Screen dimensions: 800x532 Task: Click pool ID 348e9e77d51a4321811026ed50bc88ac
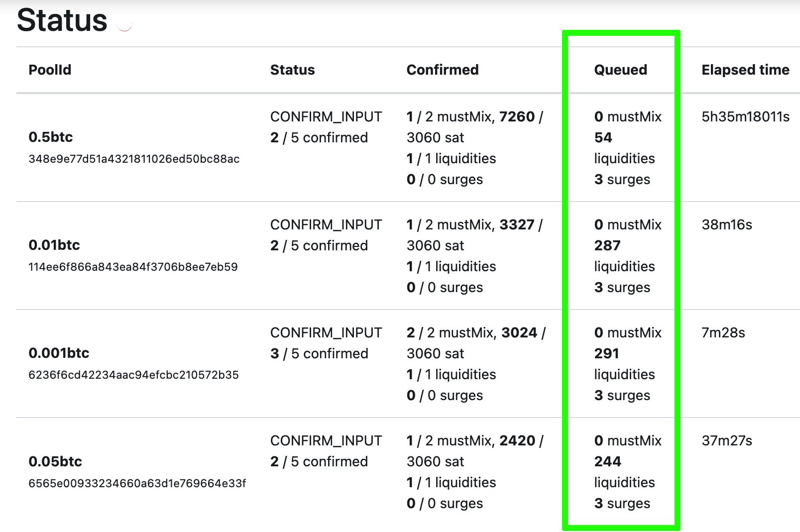[134, 159]
